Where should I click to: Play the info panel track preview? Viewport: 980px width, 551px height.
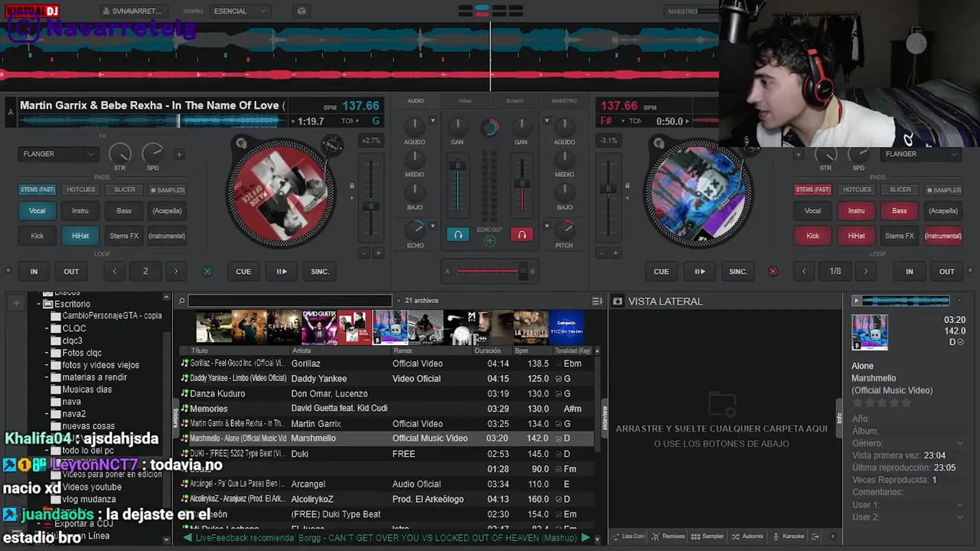[856, 301]
